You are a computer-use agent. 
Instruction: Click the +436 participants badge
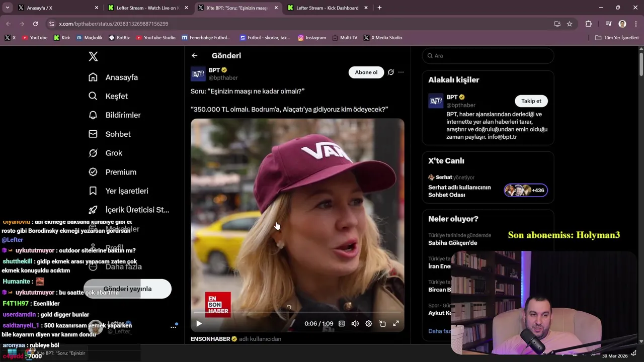pyautogui.click(x=526, y=190)
